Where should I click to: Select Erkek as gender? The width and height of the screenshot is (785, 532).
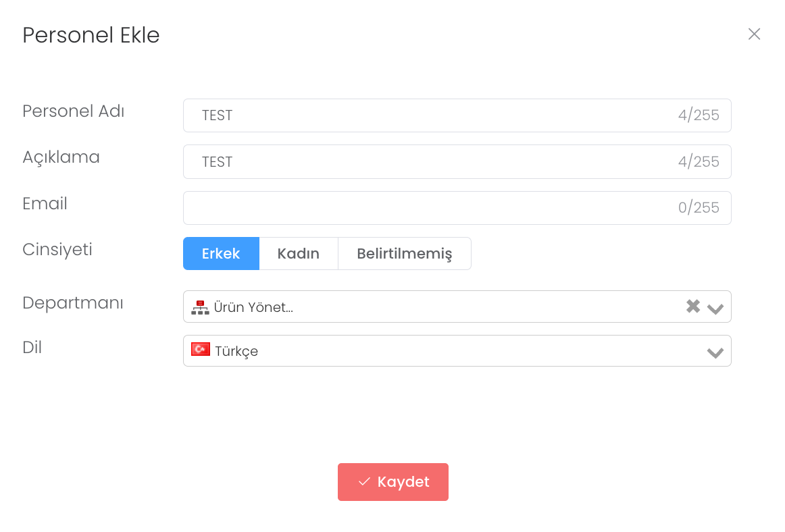pyautogui.click(x=221, y=254)
